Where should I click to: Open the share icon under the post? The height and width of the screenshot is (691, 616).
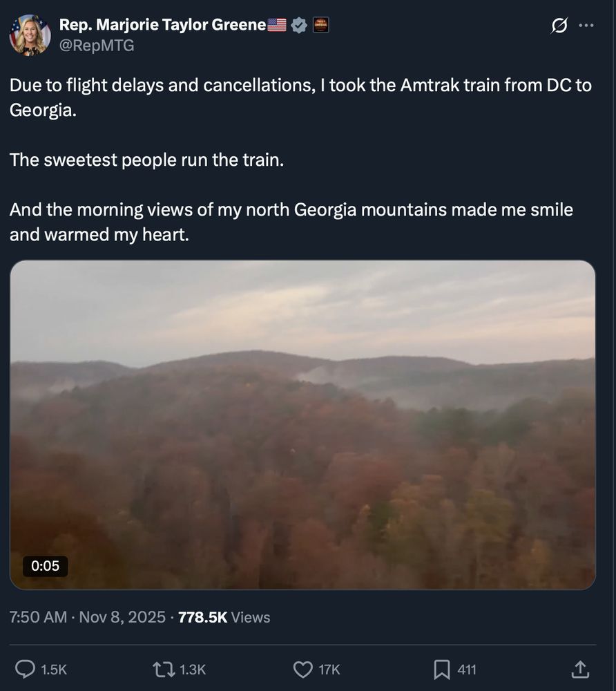(x=578, y=669)
